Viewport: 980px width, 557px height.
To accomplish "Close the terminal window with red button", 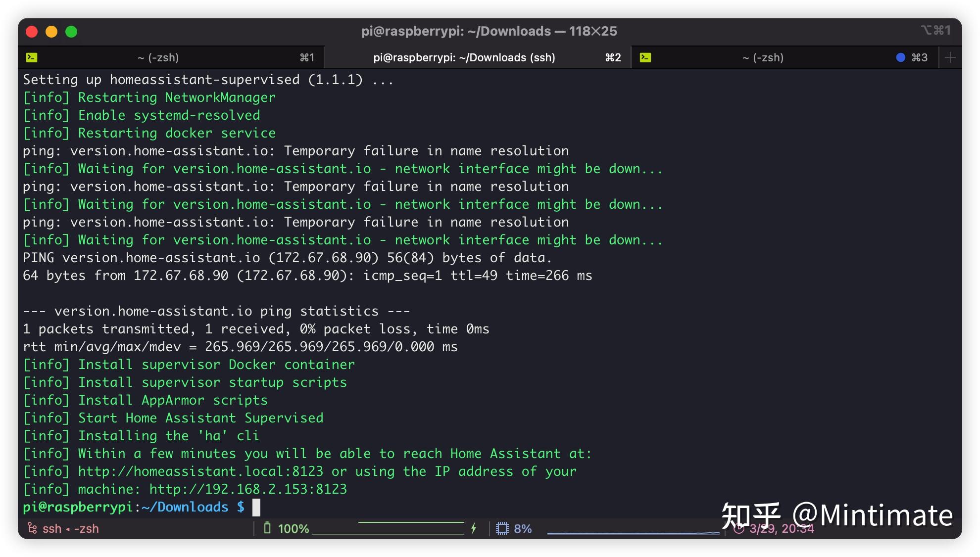I will 32,32.
